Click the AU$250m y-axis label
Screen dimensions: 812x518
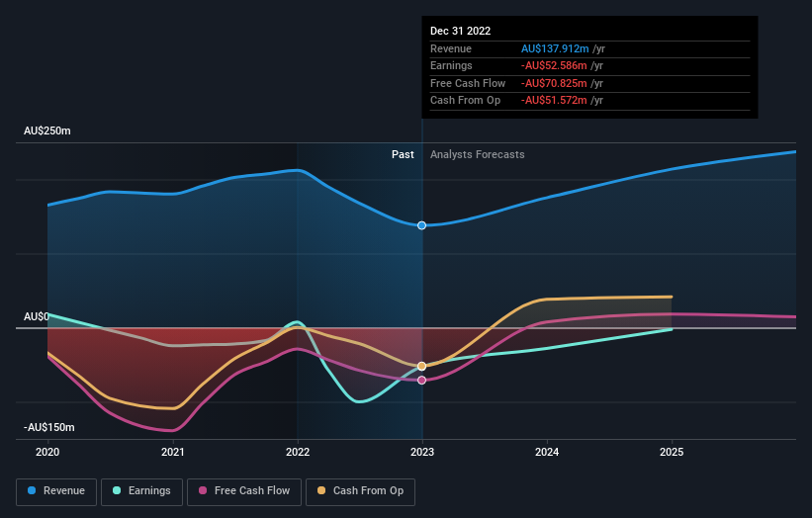pyautogui.click(x=47, y=130)
